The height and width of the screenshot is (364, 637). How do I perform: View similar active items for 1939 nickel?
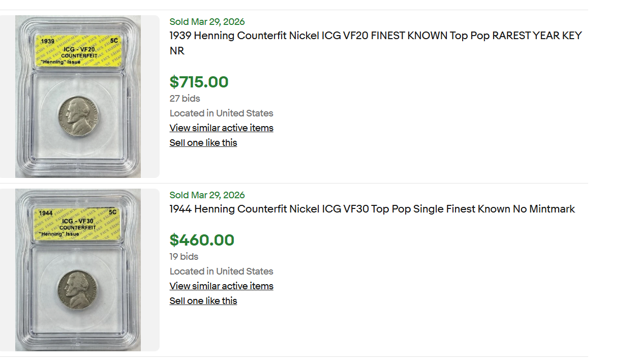221,128
